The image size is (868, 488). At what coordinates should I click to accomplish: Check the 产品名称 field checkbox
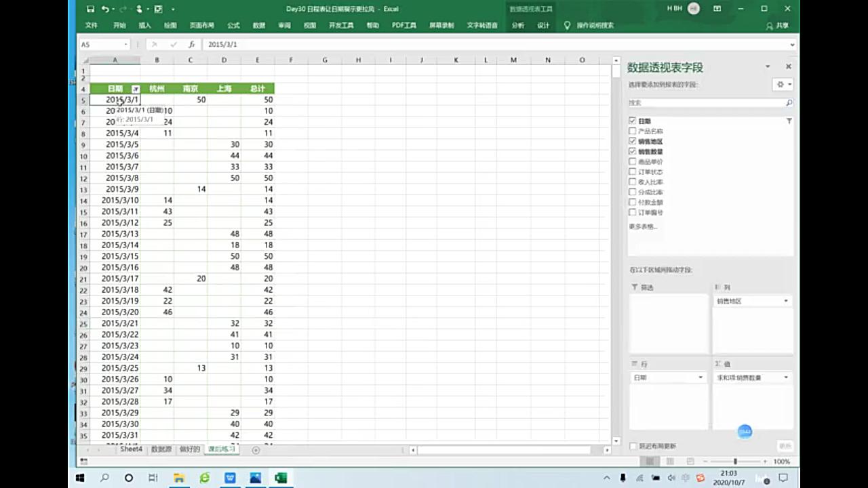[633, 131]
